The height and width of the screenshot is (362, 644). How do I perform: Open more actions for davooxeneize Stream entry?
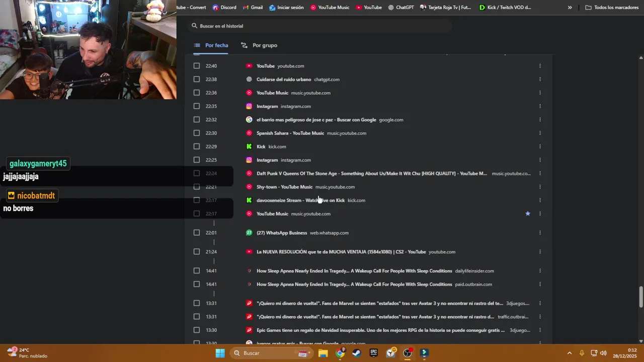(540, 200)
